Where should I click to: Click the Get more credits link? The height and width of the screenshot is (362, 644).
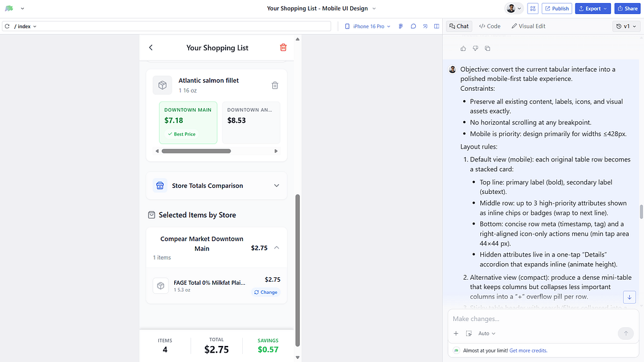coord(528,351)
